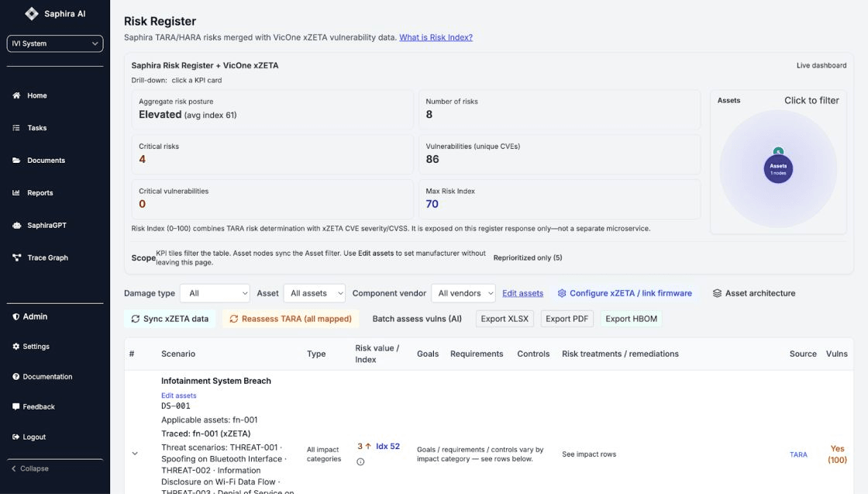The image size is (868, 494).
Task: Click the info icon under risk value
Action: pos(360,462)
